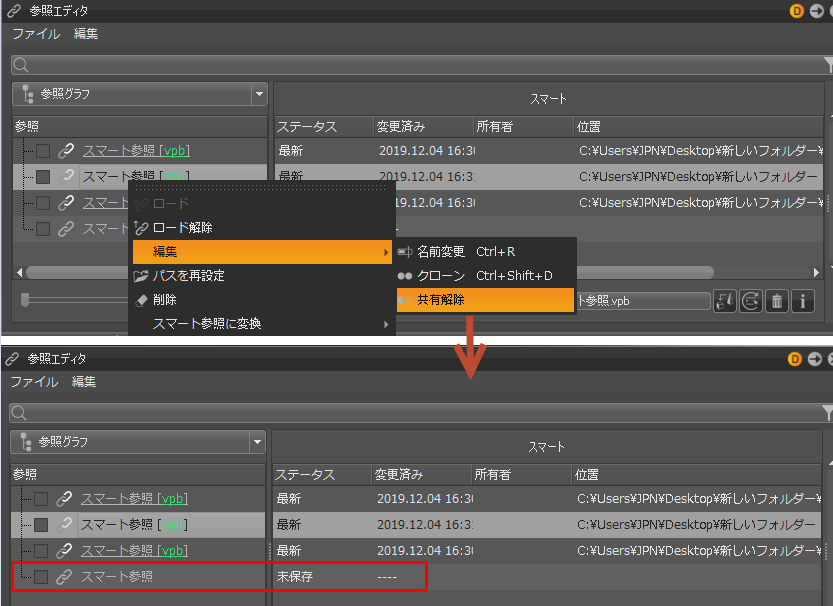This screenshot has height=606, width=833.
Task: Click the first スマート参照 [vpb] link in the lower list
Action: tap(134, 499)
